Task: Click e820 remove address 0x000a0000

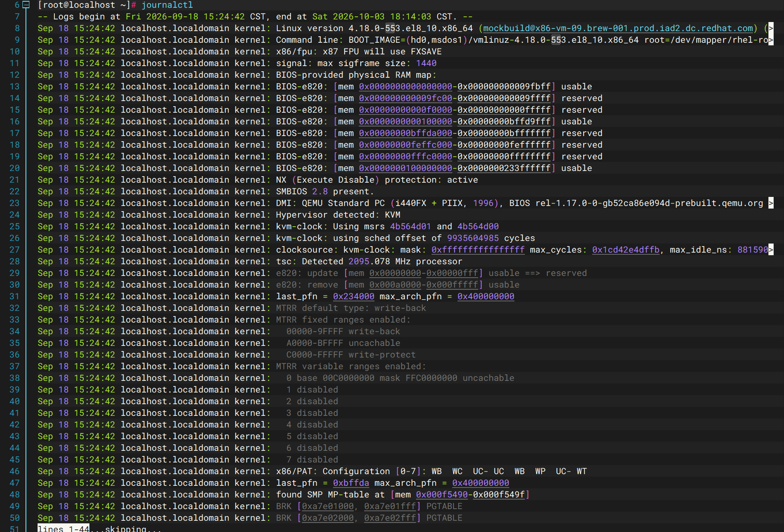Action: click(395, 285)
